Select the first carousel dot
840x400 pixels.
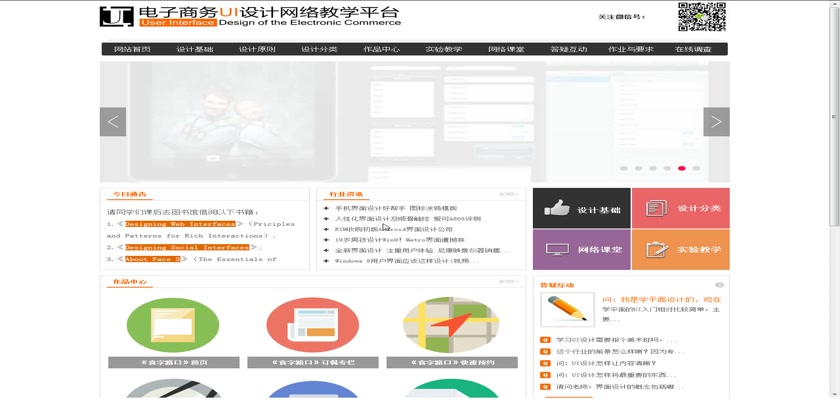pyautogui.click(x=624, y=168)
